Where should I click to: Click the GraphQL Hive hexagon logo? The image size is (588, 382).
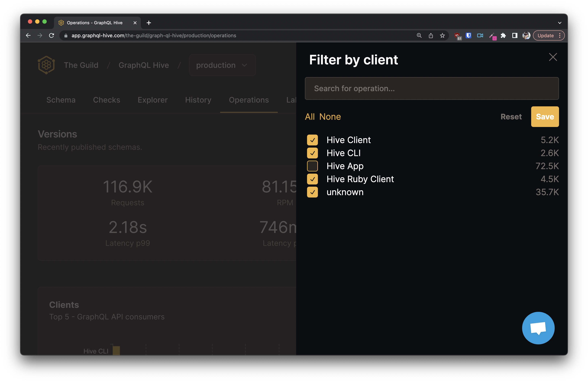(46, 65)
